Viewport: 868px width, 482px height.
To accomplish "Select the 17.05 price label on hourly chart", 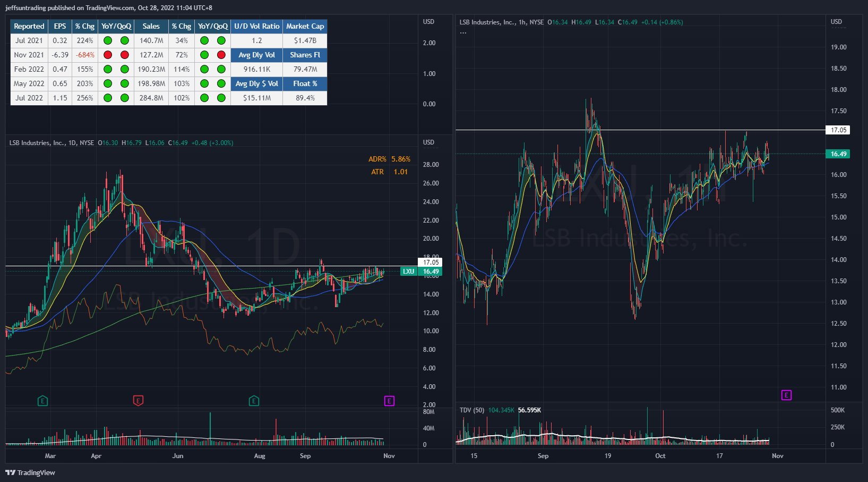I will pyautogui.click(x=838, y=130).
